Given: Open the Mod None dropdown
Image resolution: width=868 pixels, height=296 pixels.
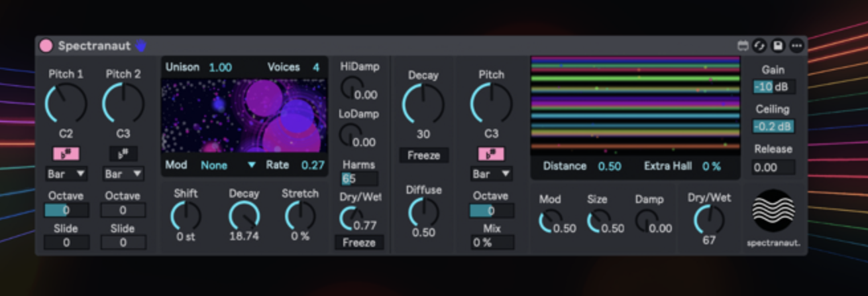Looking at the screenshot, I should click(229, 165).
